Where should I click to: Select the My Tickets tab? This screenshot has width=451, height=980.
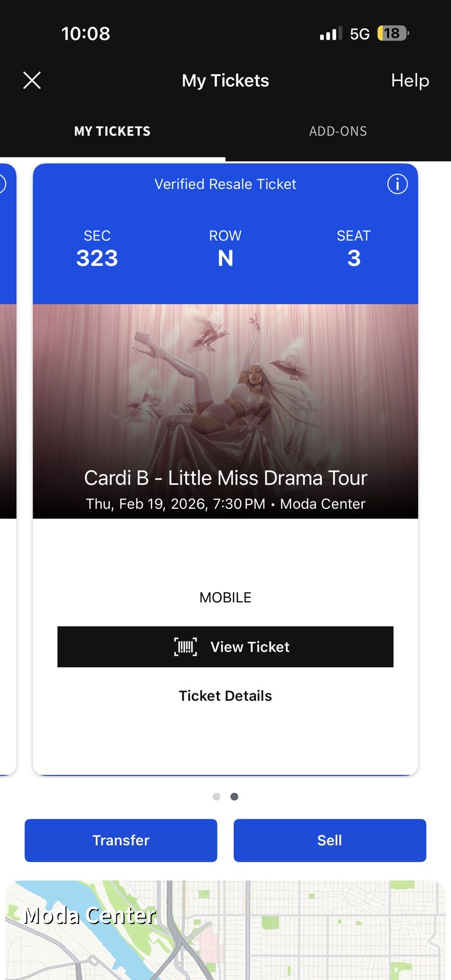112,131
